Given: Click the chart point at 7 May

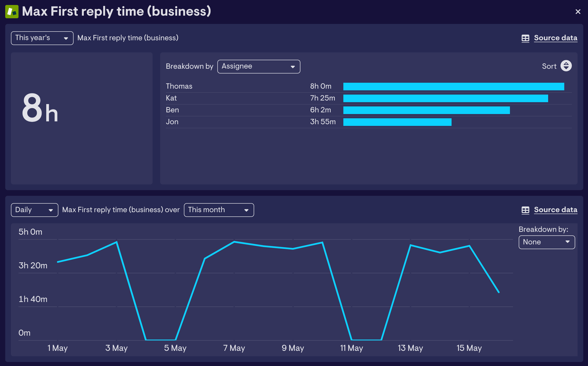Looking at the screenshot, I should click(x=234, y=242).
